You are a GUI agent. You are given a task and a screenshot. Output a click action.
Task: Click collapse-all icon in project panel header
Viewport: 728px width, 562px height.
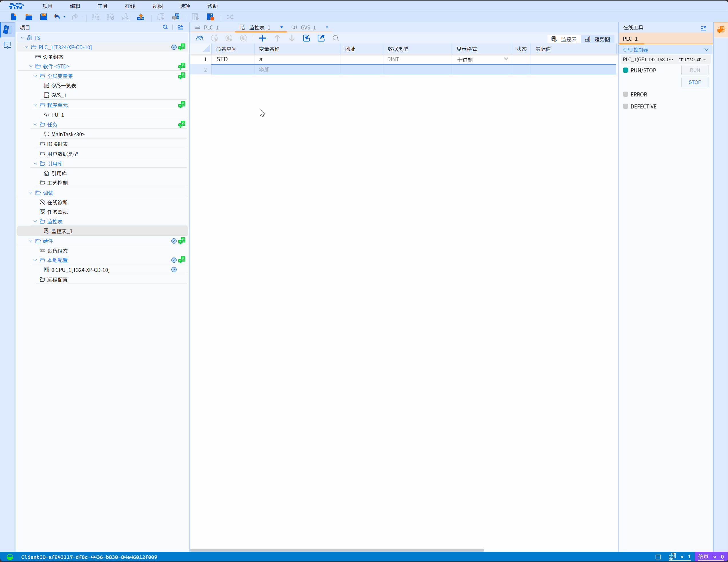pos(180,27)
